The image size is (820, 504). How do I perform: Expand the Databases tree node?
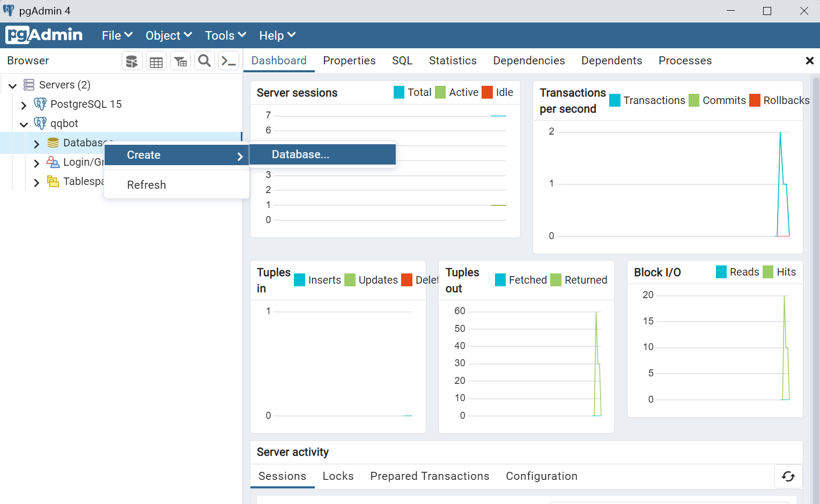[x=36, y=144]
